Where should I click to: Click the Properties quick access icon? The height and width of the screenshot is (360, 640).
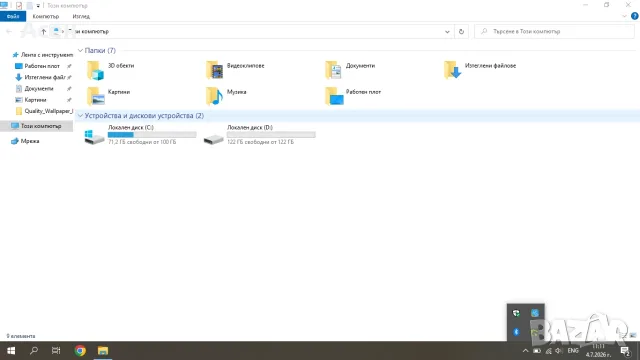click(19, 5)
